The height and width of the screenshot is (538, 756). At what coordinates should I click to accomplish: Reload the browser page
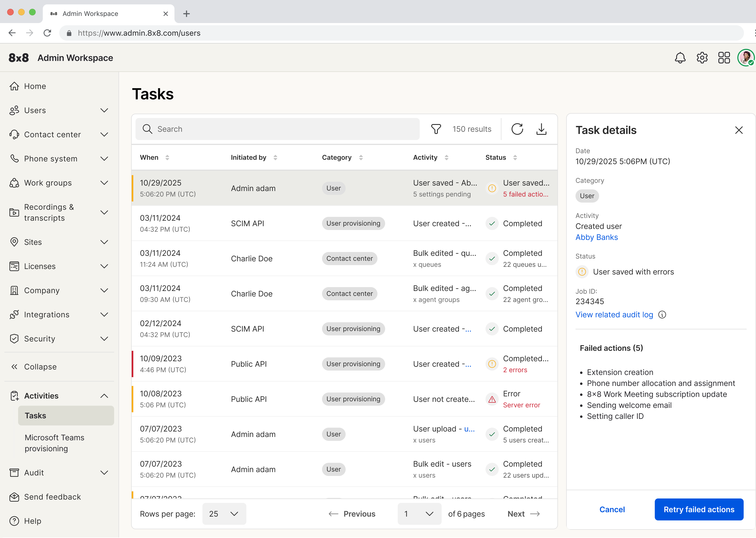pyautogui.click(x=47, y=33)
